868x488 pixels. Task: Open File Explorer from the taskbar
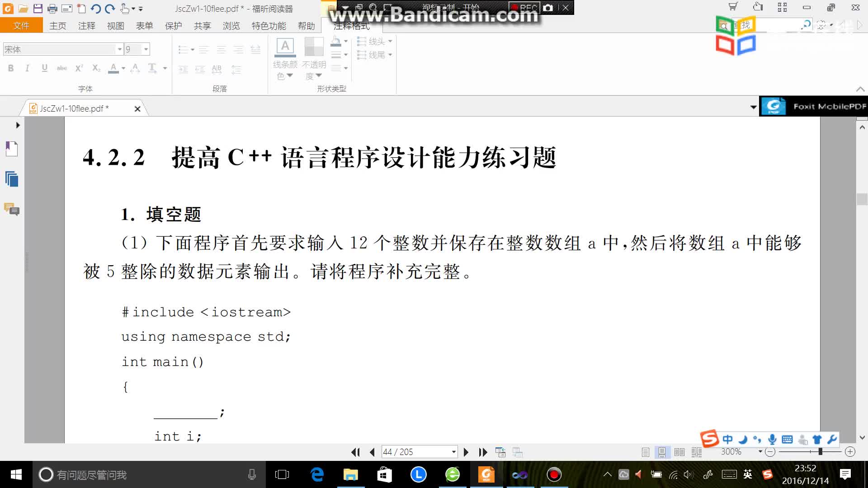tap(350, 474)
